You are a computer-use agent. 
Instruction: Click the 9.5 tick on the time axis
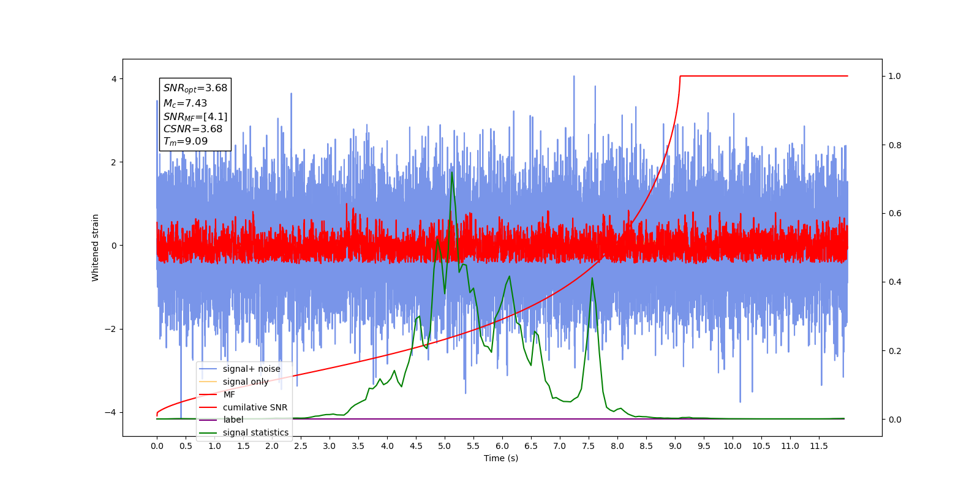coord(704,446)
